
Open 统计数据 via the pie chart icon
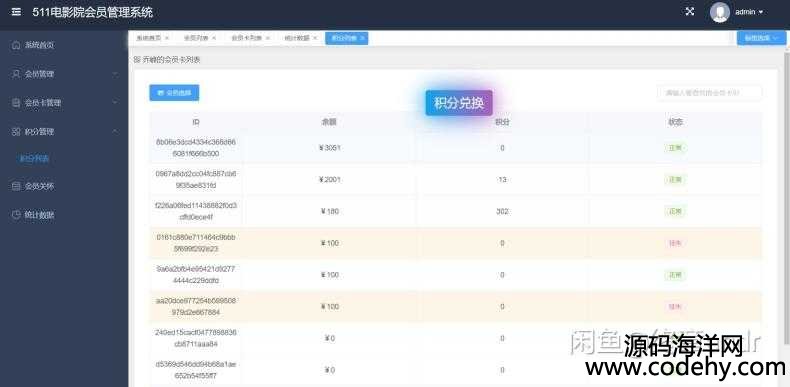[x=16, y=215]
